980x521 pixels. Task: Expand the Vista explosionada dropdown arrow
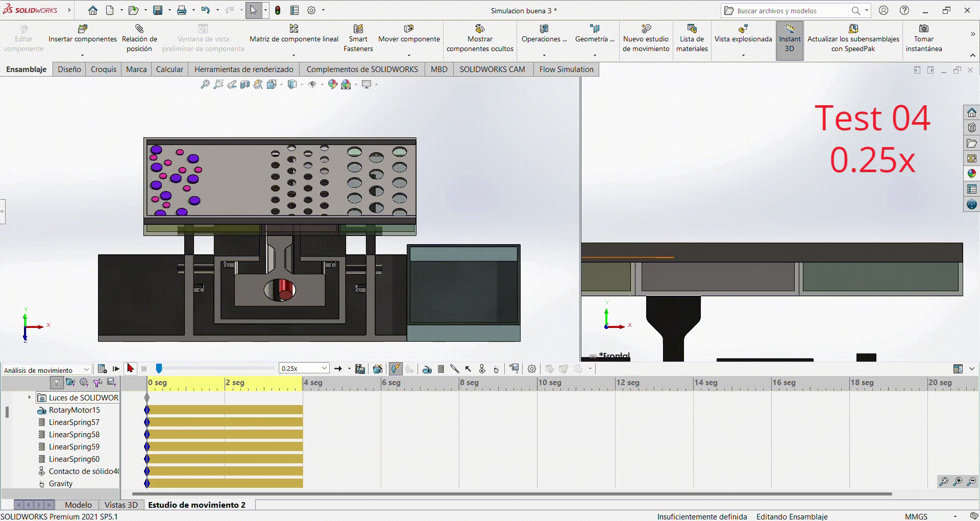(x=743, y=55)
